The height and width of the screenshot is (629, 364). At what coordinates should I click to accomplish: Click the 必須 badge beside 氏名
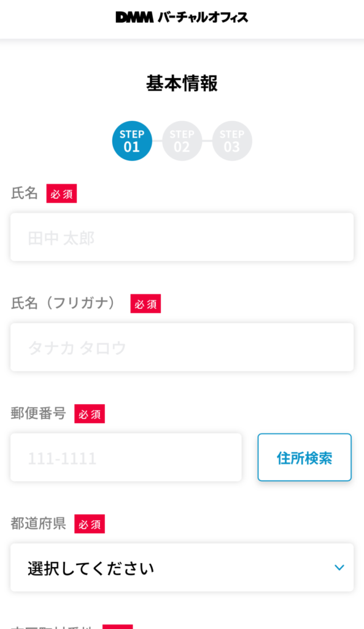click(x=61, y=193)
